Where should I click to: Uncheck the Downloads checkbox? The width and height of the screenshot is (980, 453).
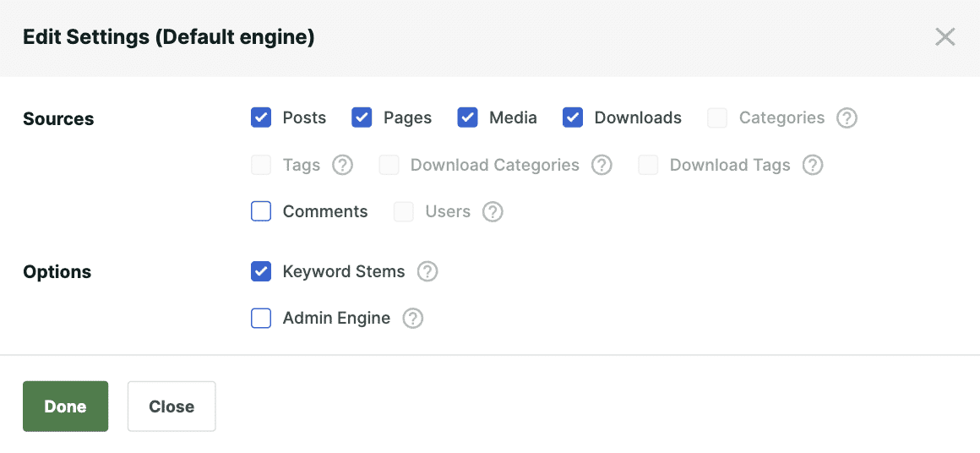573,117
